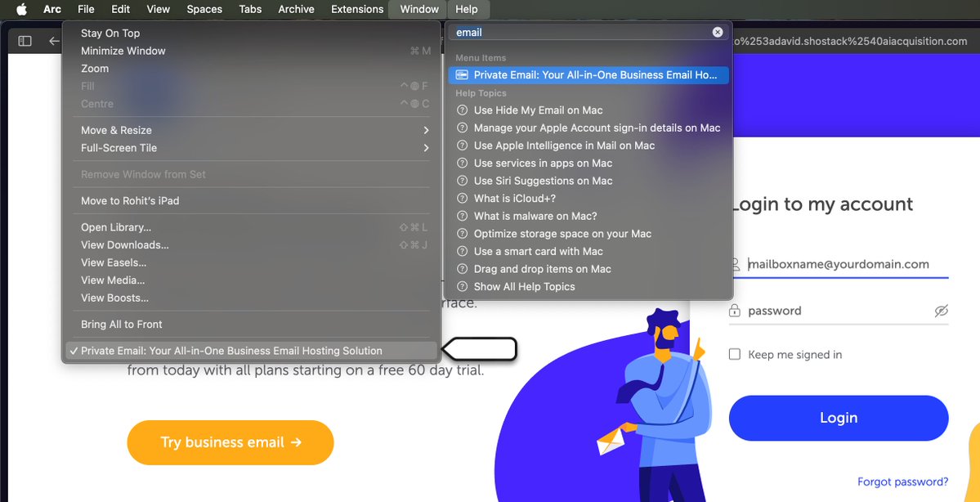Show password with the eye icon
This screenshot has height=502, width=980.
(x=942, y=311)
